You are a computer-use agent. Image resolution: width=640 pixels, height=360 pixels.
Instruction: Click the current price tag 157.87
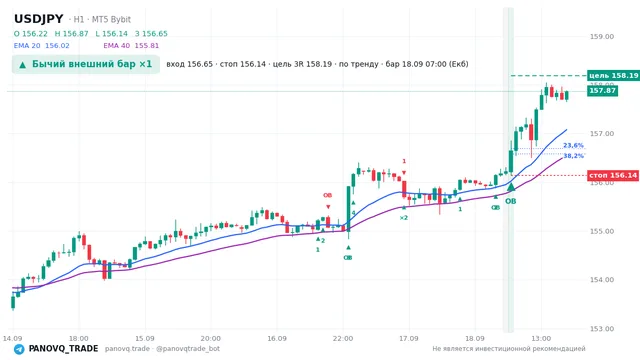point(602,91)
